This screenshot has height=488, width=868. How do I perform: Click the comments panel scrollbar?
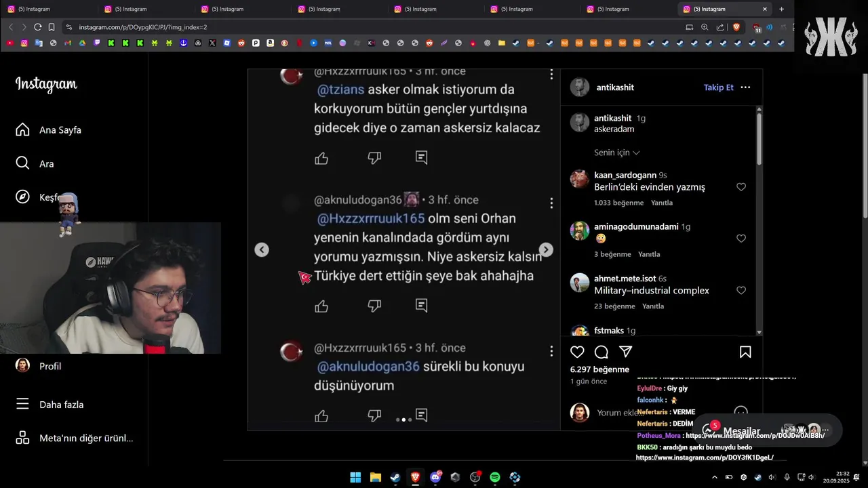[759, 138]
